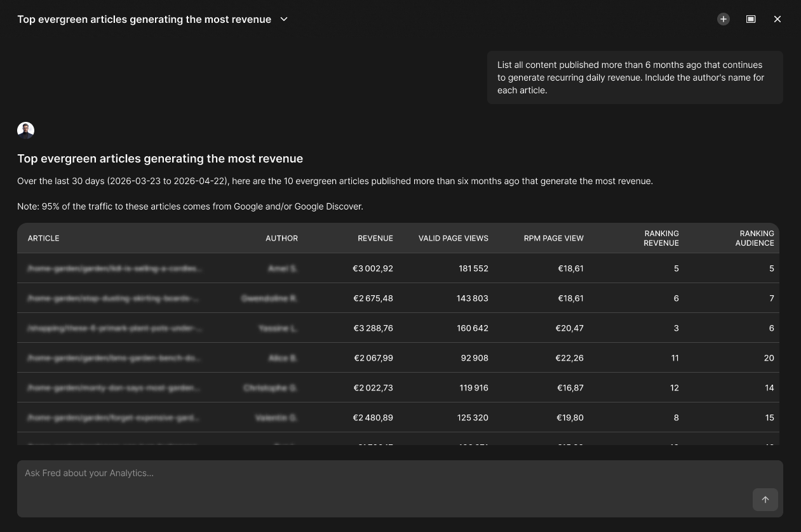Viewport: 801px width, 532px height.
Task: Start a new chat with plus icon
Action: pyautogui.click(x=724, y=19)
